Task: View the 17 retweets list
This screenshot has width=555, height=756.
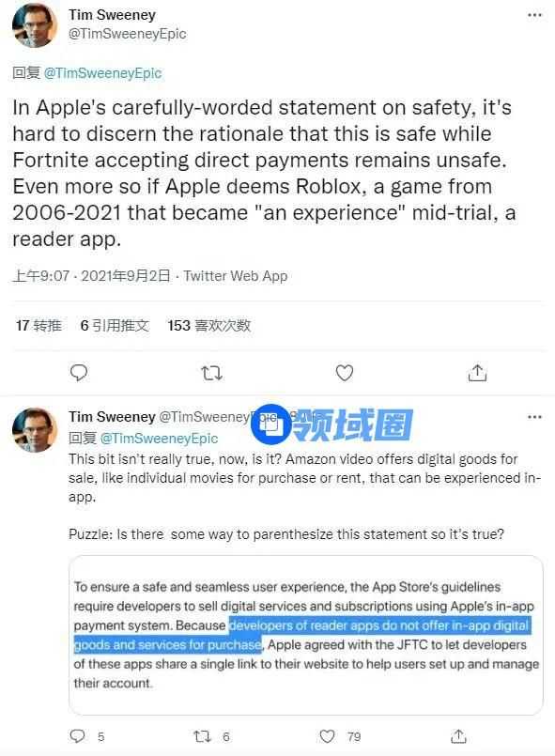Action: pyautogui.click(x=39, y=326)
